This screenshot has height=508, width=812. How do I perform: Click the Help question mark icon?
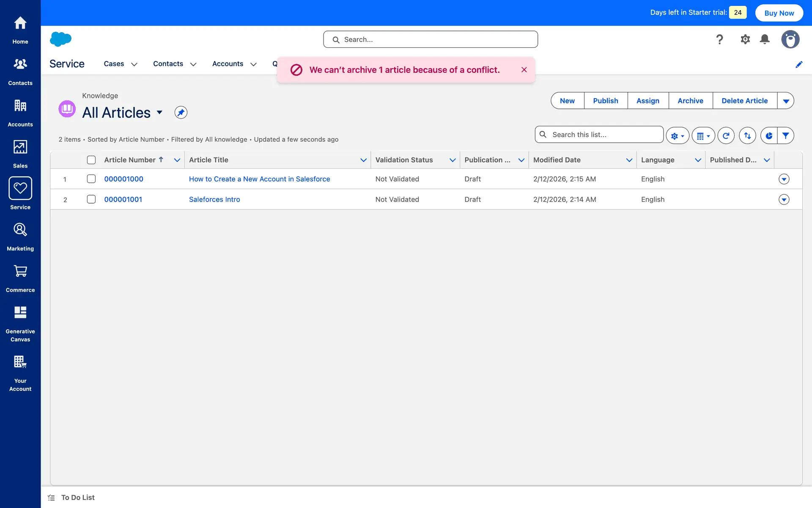719,39
